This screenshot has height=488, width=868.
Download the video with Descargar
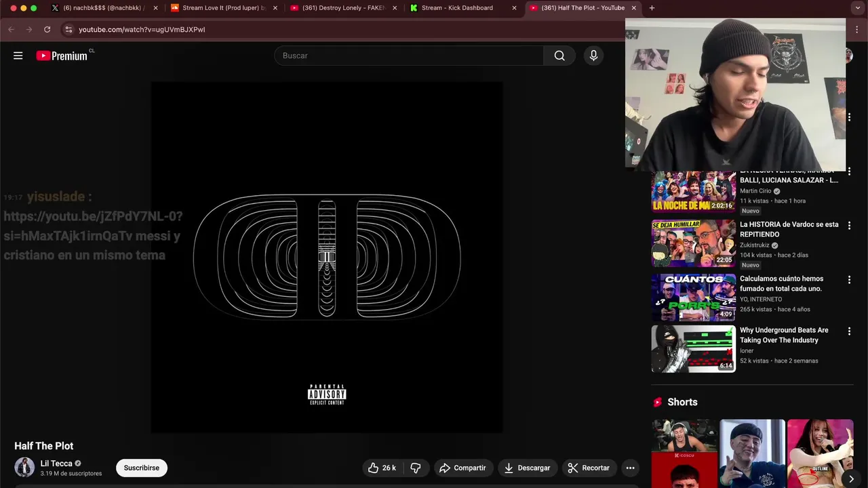[527, 468]
